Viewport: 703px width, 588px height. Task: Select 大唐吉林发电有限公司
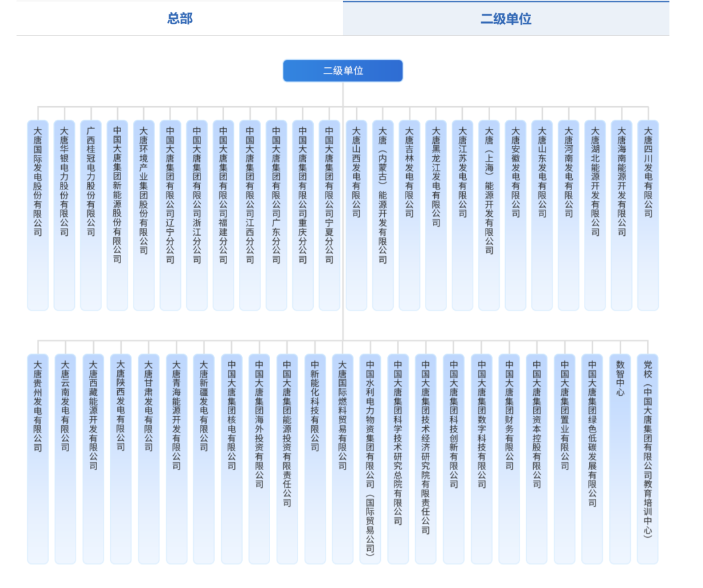click(x=409, y=216)
